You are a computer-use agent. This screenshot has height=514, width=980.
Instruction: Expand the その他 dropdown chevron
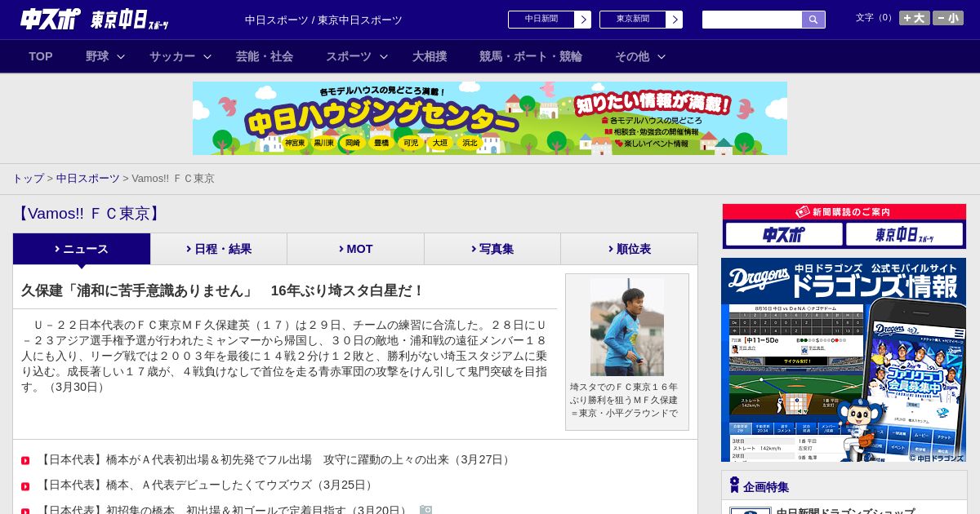point(661,56)
